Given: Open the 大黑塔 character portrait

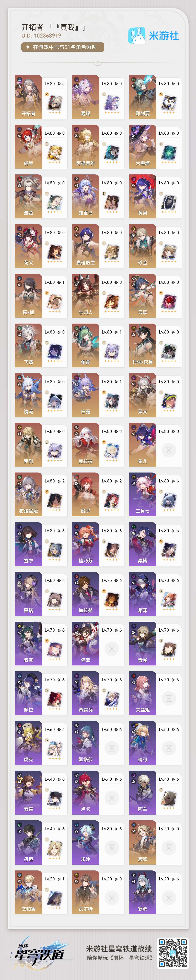Looking at the screenshot, I should pos(143,146).
